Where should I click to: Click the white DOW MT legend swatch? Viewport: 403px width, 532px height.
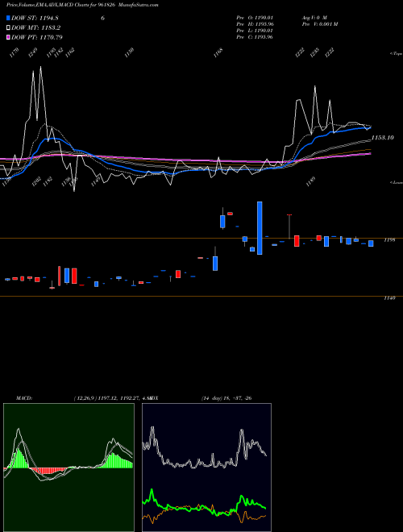9,28
